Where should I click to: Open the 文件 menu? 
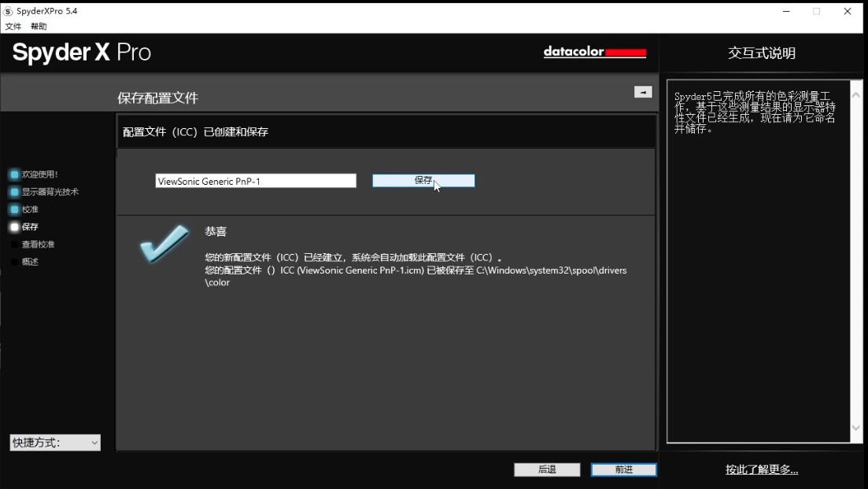point(13,26)
